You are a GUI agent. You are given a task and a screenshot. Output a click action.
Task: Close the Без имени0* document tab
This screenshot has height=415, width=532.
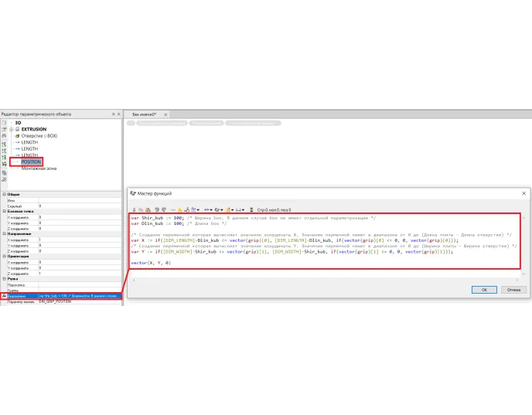click(x=165, y=114)
